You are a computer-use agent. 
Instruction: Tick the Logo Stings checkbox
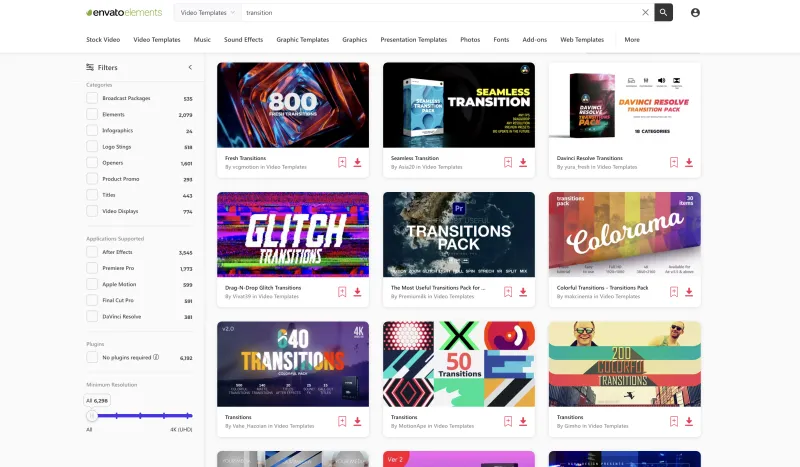[92, 146]
